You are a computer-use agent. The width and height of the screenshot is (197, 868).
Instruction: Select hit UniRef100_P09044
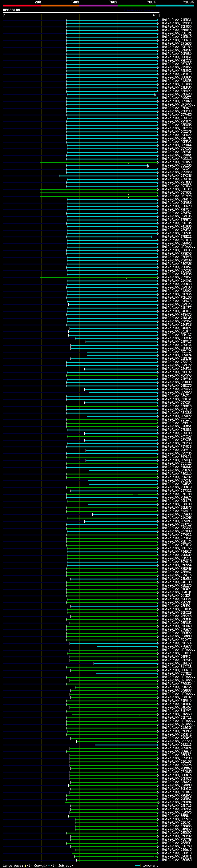click(x=176, y=145)
